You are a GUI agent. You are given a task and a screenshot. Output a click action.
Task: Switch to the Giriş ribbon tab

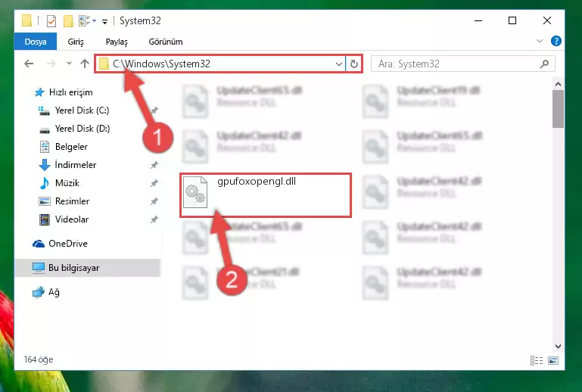[x=76, y=42]
